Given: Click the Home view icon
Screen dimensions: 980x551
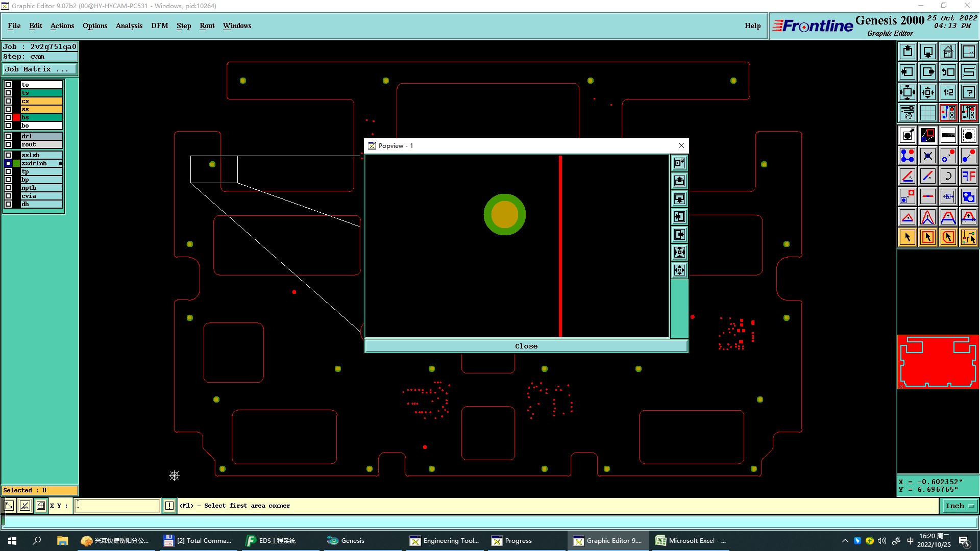Looking at the screenshot, I should (x=948, y=52).
